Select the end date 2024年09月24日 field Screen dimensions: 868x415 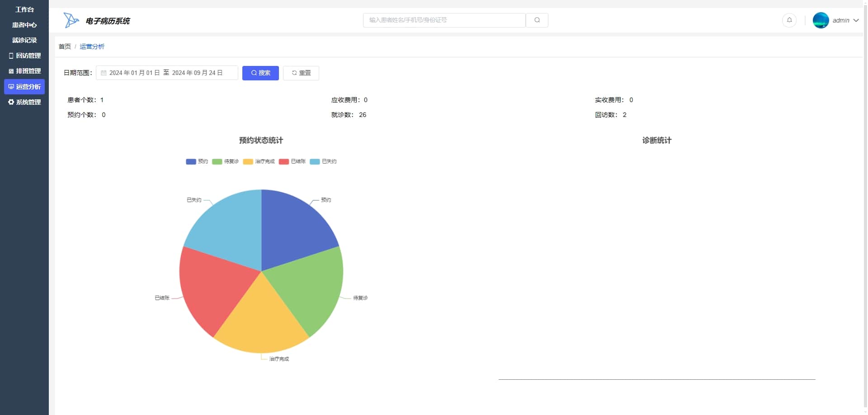pos(197,73)
